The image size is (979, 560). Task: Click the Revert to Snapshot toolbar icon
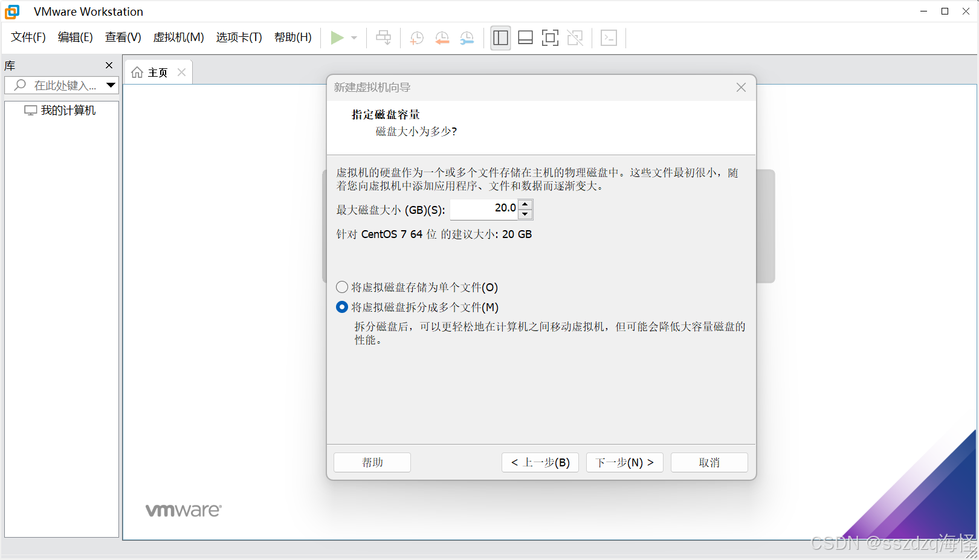[x=442, y=38]
